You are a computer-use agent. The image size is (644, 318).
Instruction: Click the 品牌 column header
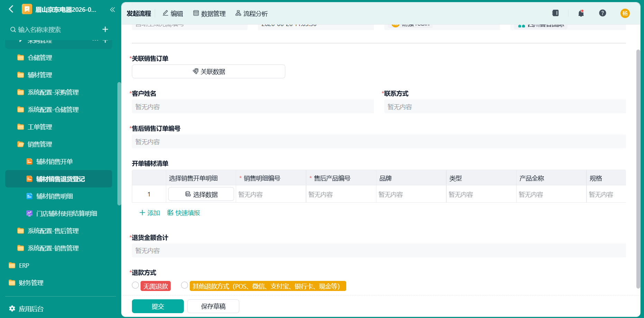click(x=411, y=178)
